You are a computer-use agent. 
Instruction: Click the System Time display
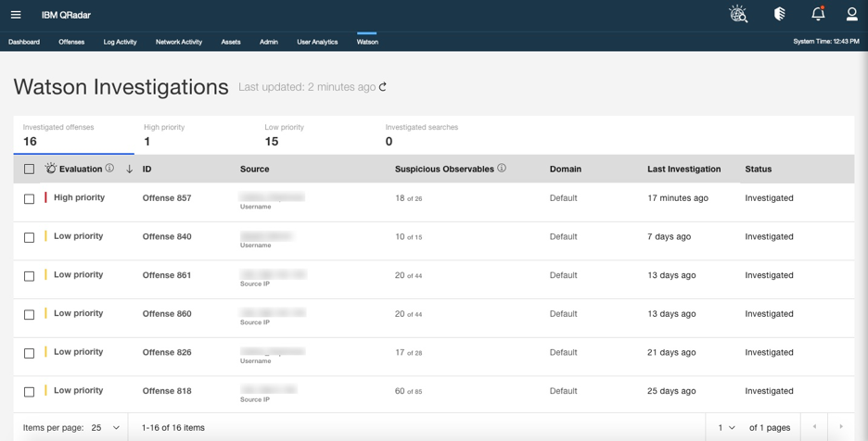point(826,42)
